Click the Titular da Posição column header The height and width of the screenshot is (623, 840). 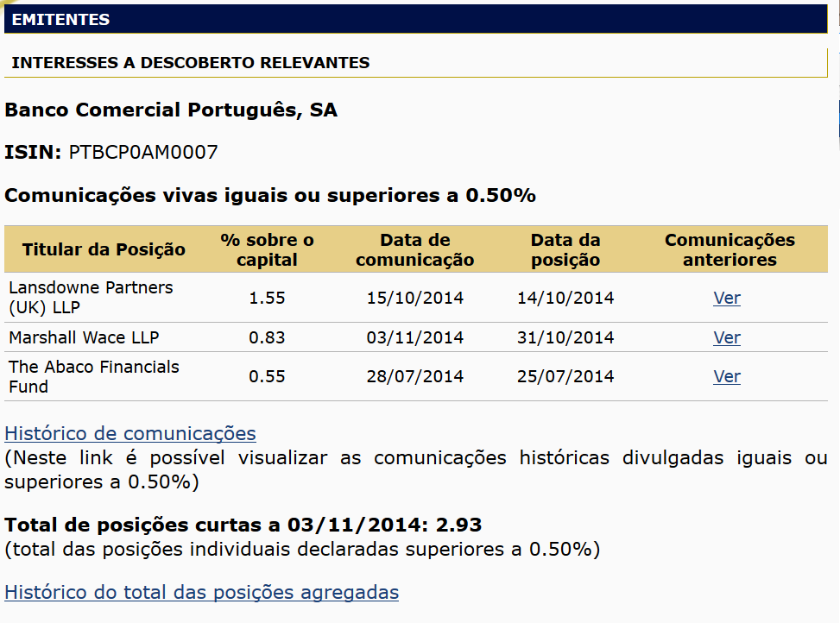[104, 249]
